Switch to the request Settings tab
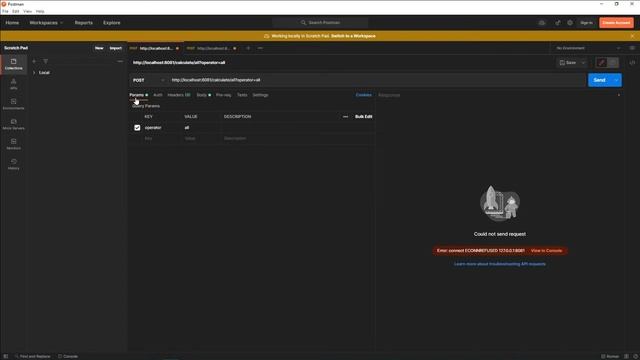The height and width of the screenshot is (360, 640). click(x=260, y=95)
